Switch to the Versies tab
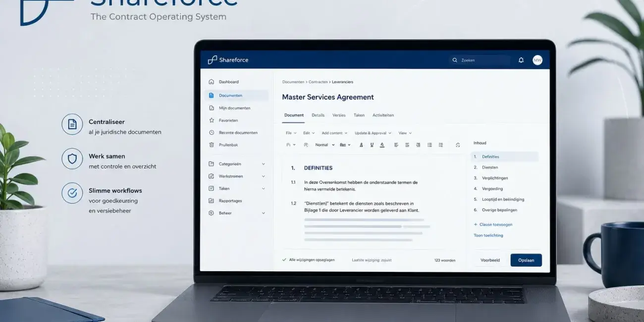This screenshot has height=322, width=644. tap(339, 115)
